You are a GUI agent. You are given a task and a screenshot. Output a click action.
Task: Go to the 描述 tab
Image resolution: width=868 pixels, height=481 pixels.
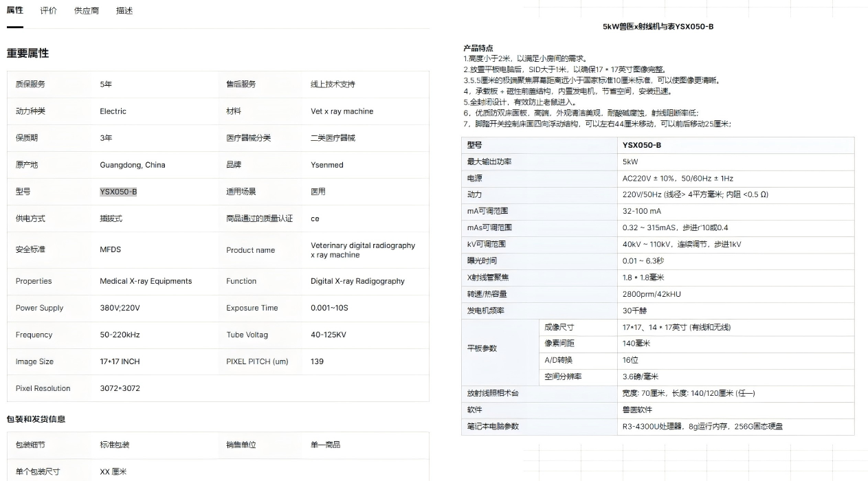coord(124,11)
